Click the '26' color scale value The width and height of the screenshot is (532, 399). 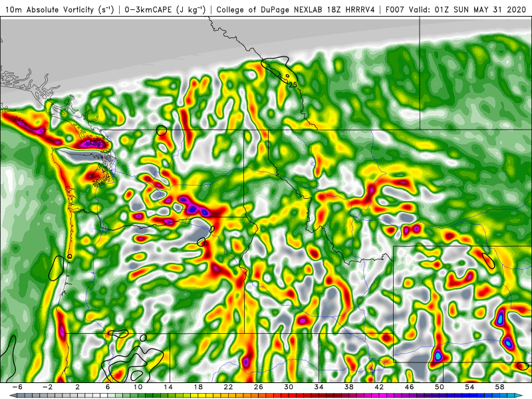coord(258,387)
